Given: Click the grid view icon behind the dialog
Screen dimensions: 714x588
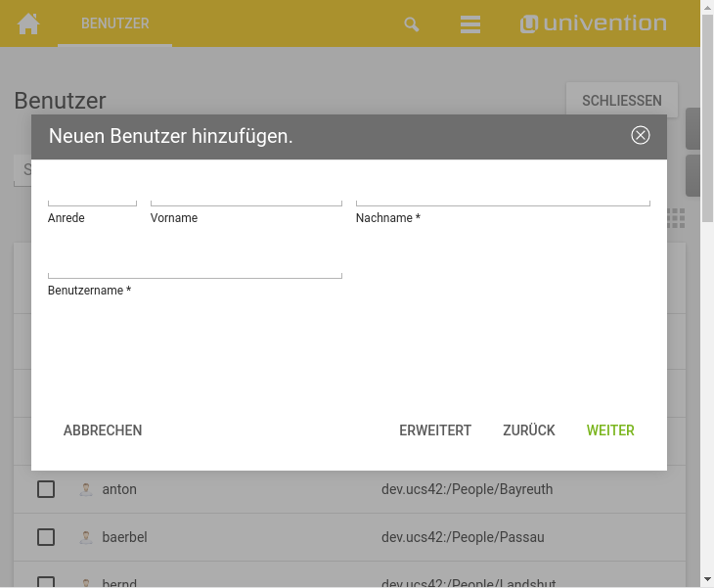Looking at the screenshot, I should pos(676,218).
